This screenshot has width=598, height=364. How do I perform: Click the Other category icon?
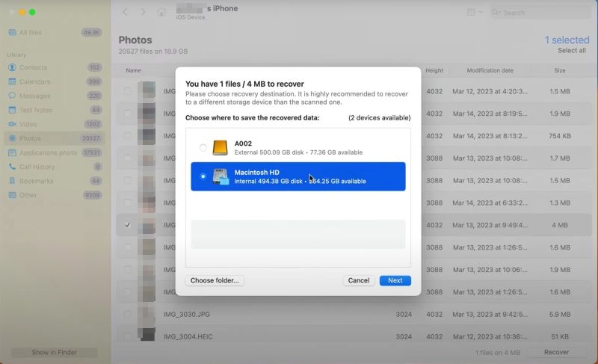click(12, 195)
